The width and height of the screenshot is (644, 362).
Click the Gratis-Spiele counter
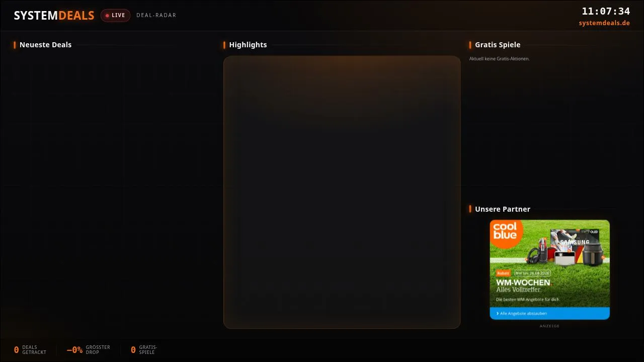[x=144, y=350]
